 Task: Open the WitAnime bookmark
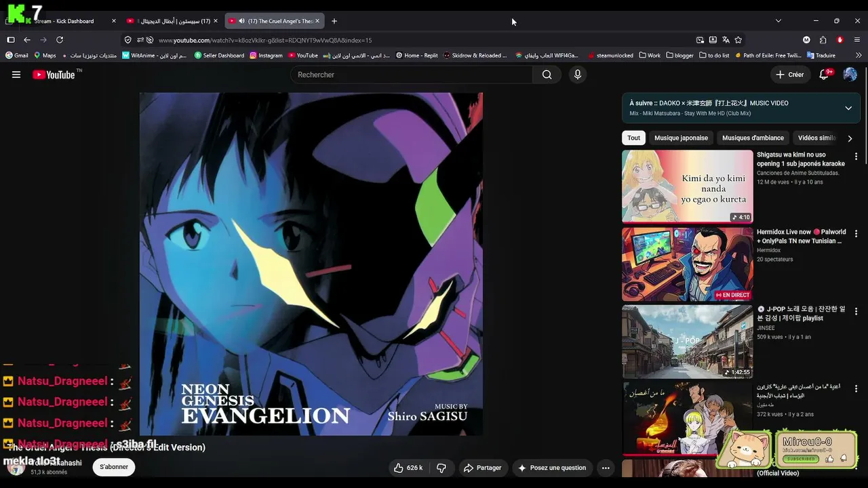(155, 56)
